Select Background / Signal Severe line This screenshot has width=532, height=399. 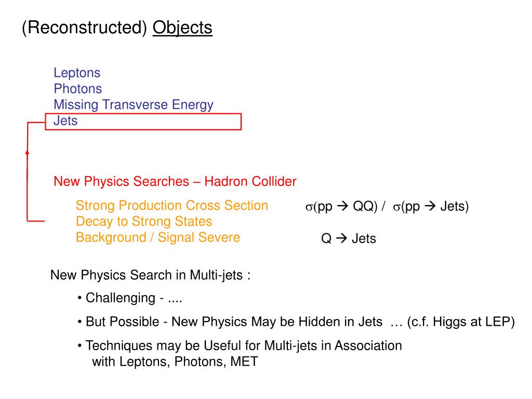[x=158, y=237]
